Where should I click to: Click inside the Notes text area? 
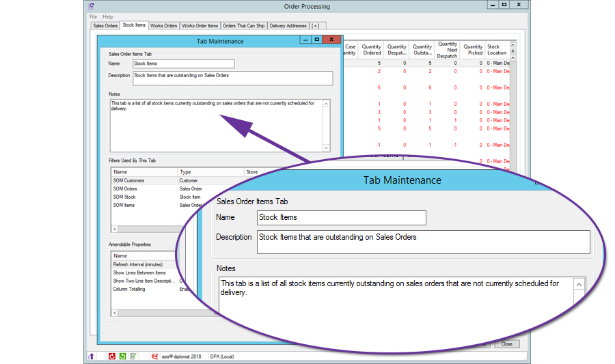[x=217, y=126]
